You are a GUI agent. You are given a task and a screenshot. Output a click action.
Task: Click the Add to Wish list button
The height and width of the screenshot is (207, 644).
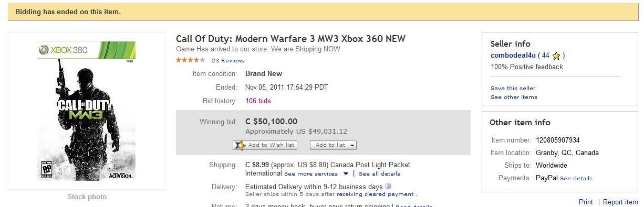click(265, 145)
